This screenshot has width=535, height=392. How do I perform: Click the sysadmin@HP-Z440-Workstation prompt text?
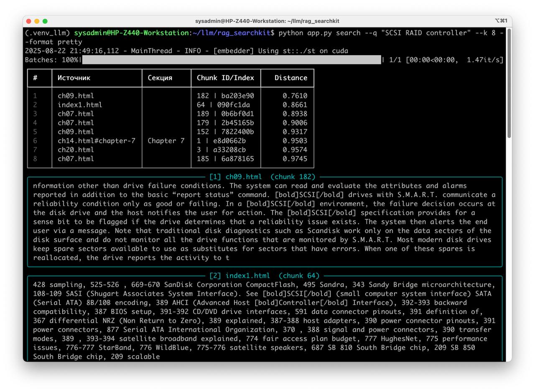(x=131, y=33)
